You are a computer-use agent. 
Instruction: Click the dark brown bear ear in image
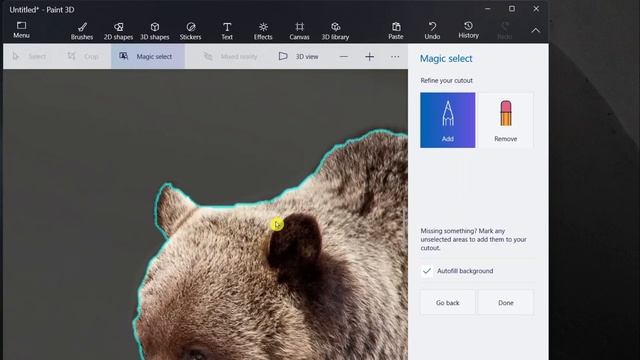click(295, 241)
